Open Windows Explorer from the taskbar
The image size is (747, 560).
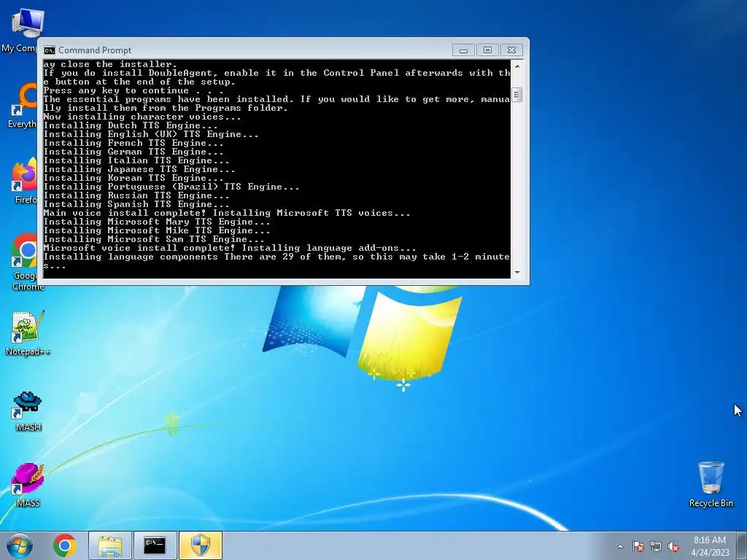[x=110, y=545]
